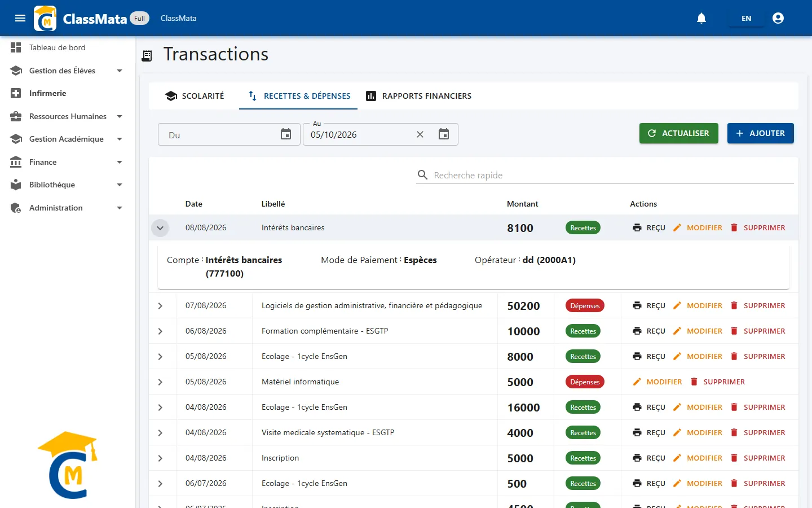Click the Ajouter button

(761, 133)
